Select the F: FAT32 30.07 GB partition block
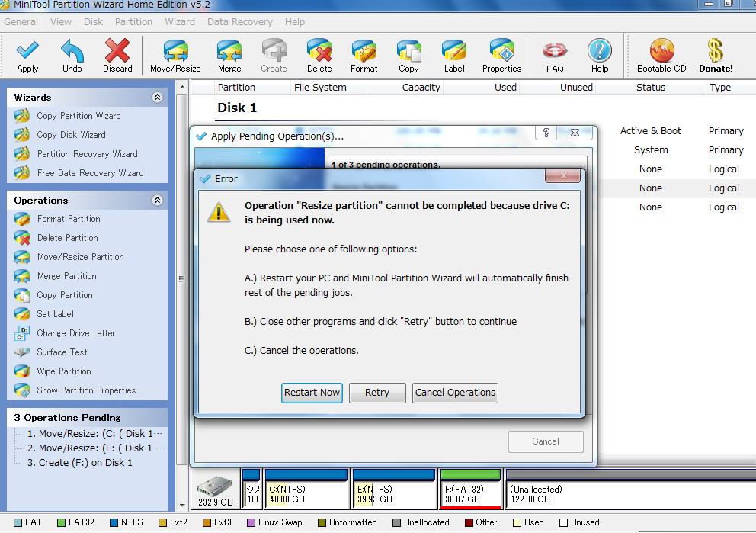 click(470, 489)
